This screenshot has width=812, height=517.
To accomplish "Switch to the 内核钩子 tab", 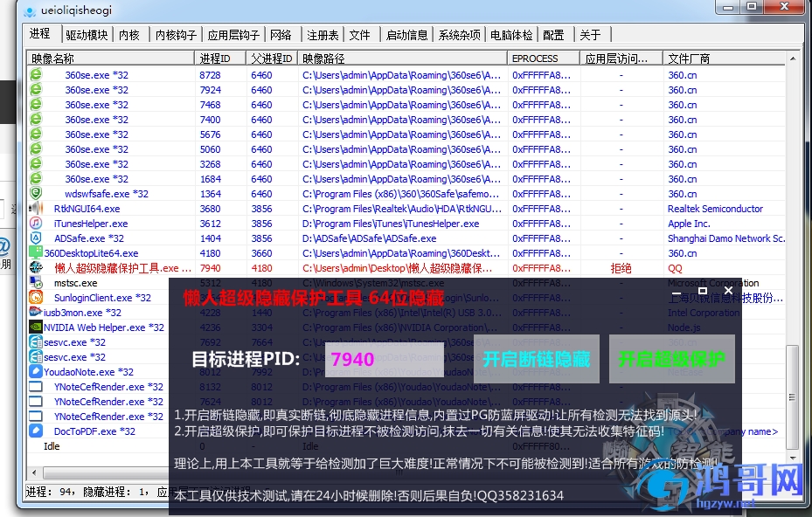I will coord(176,35).
